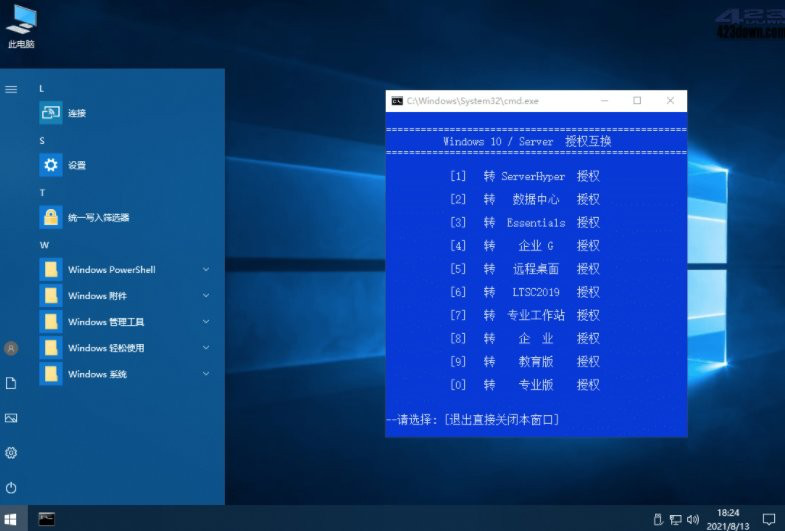Click the Windows PowerShell folder icon

tap(51, 269)
